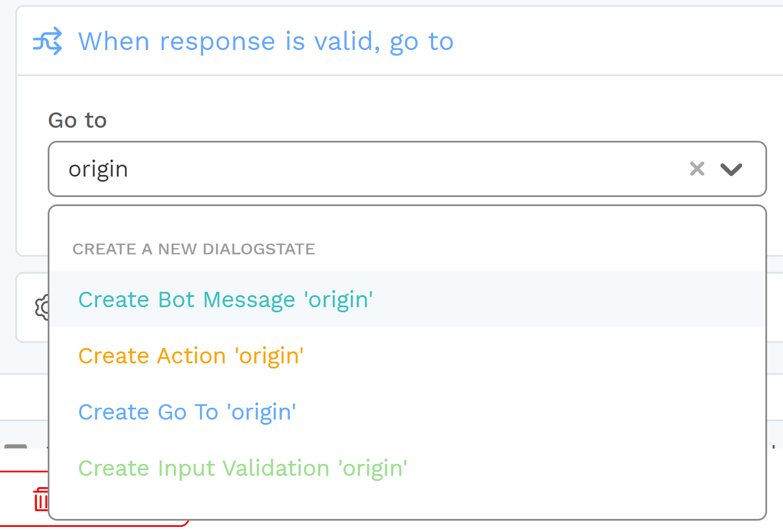Click the 'Create a new dialogstate' group header
Image resolution: width=783 pixels, height=532 pixels.
click(194, 249)
